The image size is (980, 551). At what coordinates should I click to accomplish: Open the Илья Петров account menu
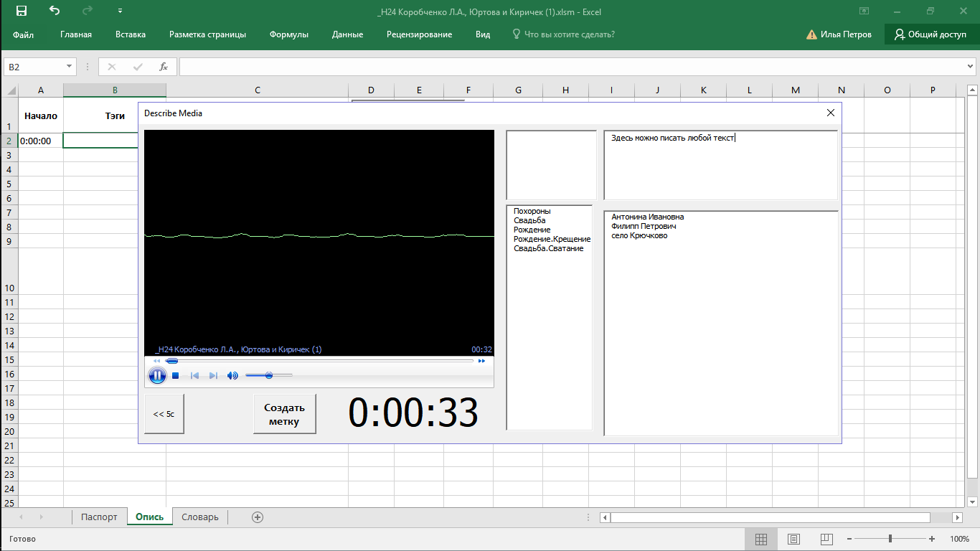(x=839, y=34)
